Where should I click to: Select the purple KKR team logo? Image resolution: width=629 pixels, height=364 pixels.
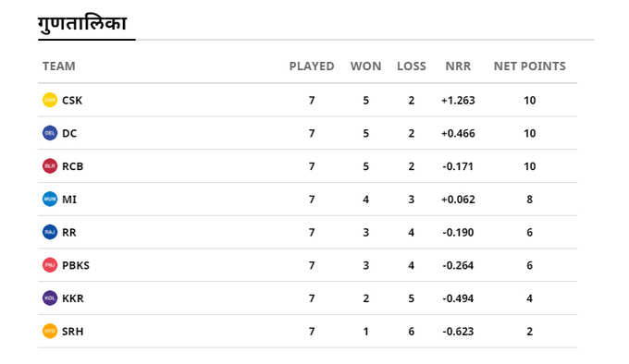click(x=50, y=298)
